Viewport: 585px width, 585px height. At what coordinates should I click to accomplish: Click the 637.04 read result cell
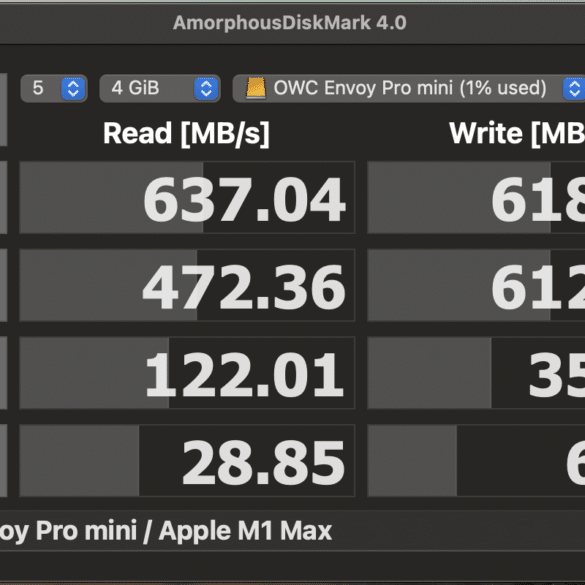[x=187, y=197]
